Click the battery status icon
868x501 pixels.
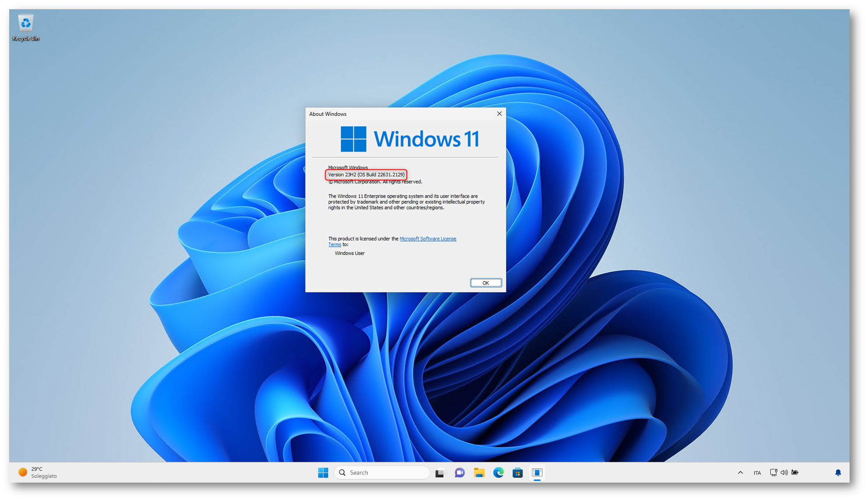(795, 473)
